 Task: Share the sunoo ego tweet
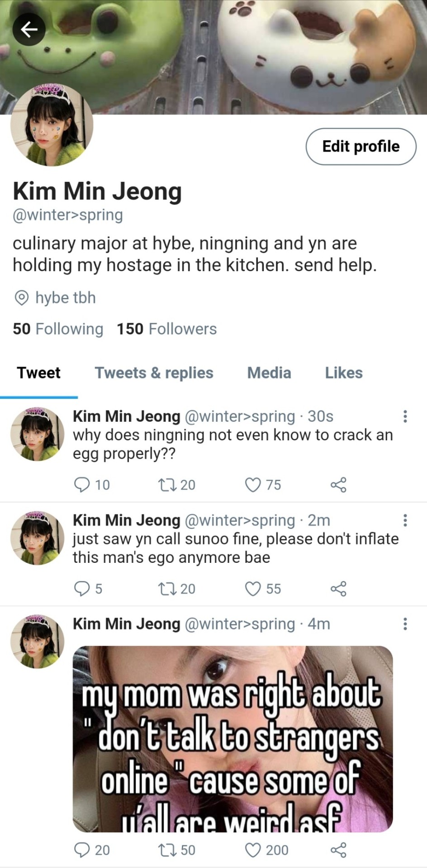[x=338, y=589]
